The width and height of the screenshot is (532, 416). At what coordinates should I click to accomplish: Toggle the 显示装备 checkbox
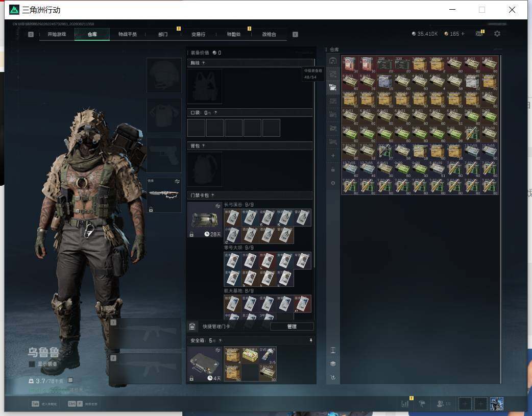[32, 364]
